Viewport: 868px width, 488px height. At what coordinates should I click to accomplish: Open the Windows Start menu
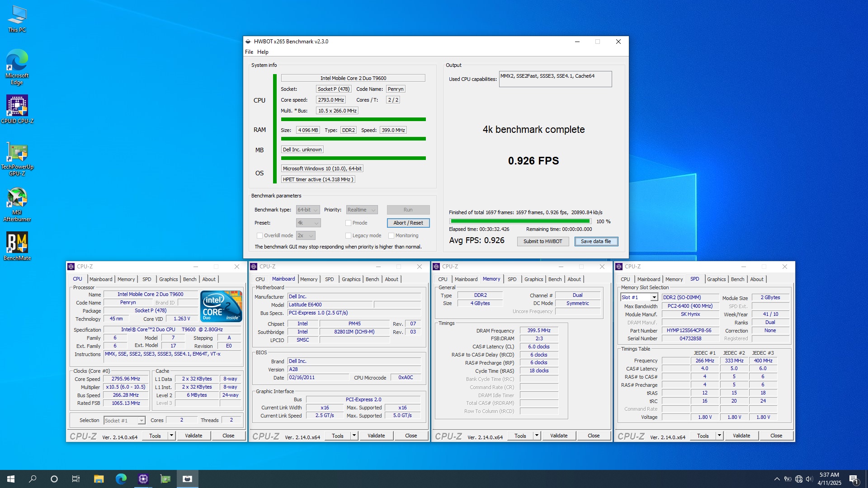[11, 479]
